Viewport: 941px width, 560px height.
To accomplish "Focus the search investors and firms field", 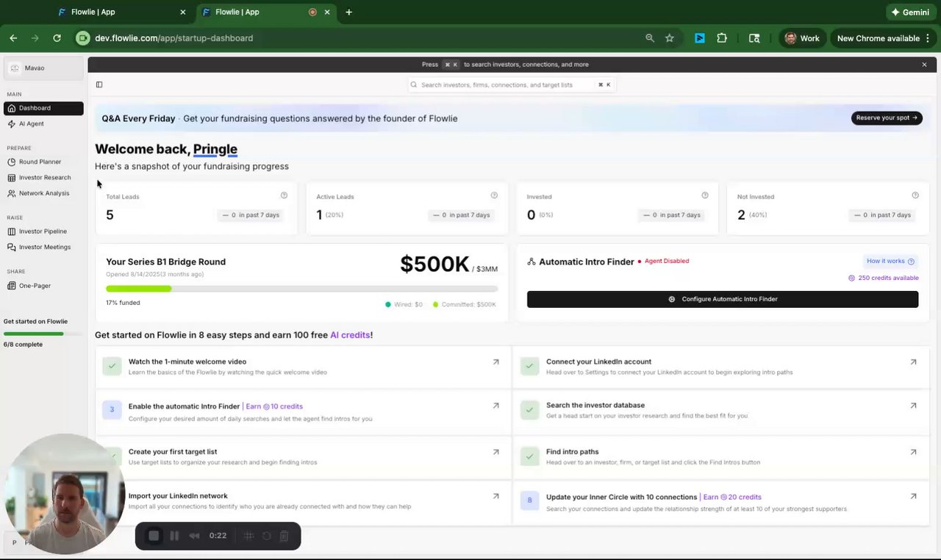I will click(x=512, y=85).
